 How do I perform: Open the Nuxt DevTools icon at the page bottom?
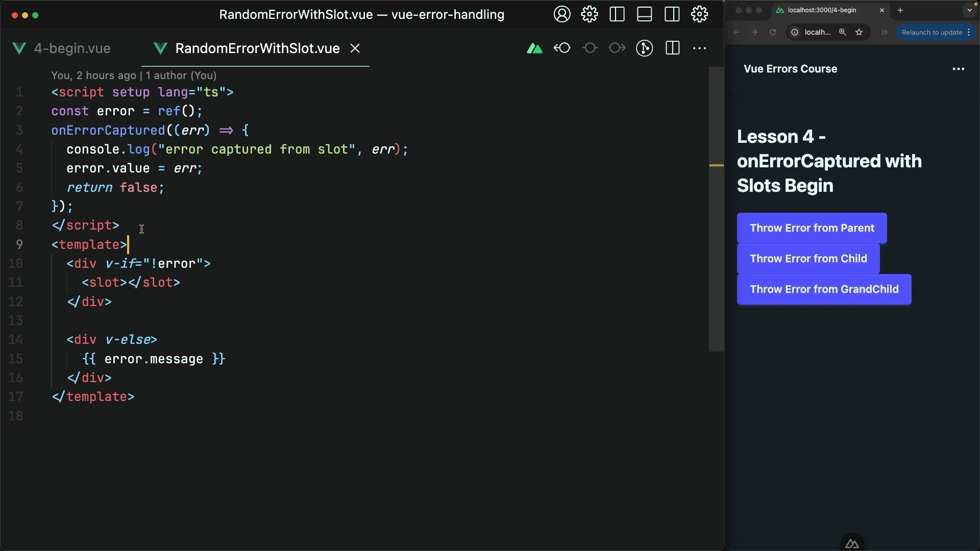[x=852, y=544]
